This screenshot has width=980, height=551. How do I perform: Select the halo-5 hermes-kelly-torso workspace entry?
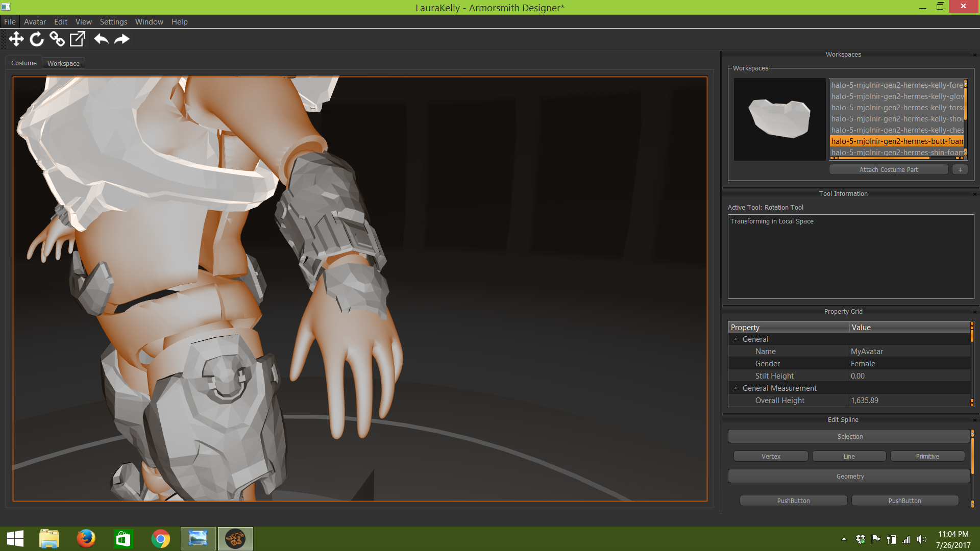tap(897, 108)
